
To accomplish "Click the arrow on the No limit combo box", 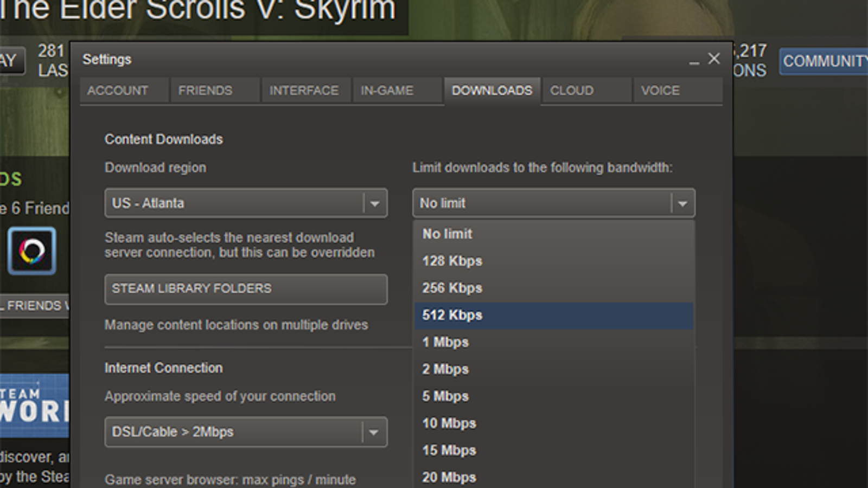I will coord(682,203).
